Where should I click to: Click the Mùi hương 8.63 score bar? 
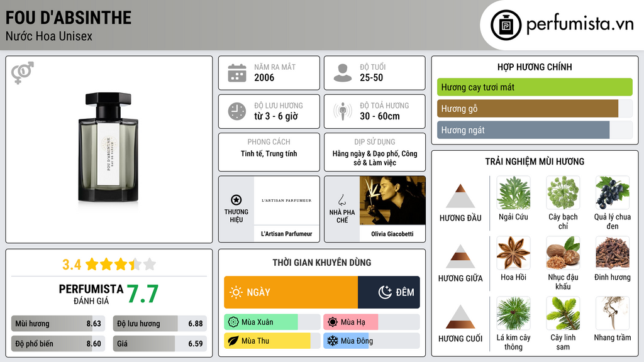(x=58, y=324)
